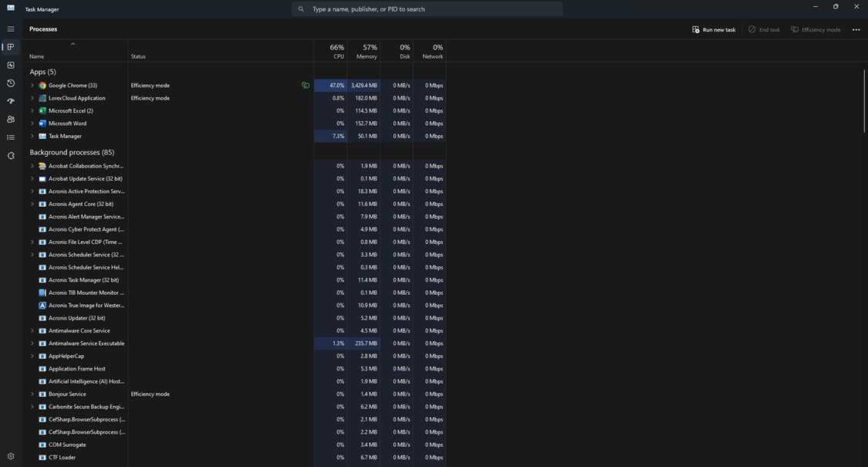Click the vertical scrollbar thumb
Screen dimensions: 868x467
[863, 101]
